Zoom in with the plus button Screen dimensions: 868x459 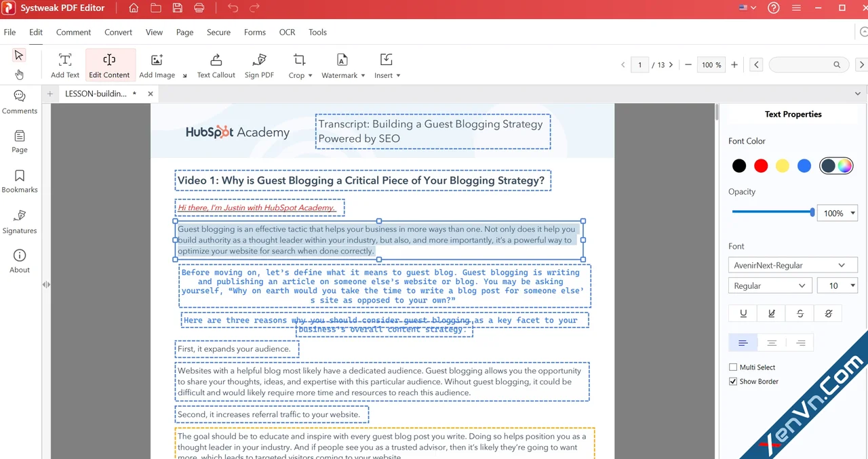(x=734, y=65)
